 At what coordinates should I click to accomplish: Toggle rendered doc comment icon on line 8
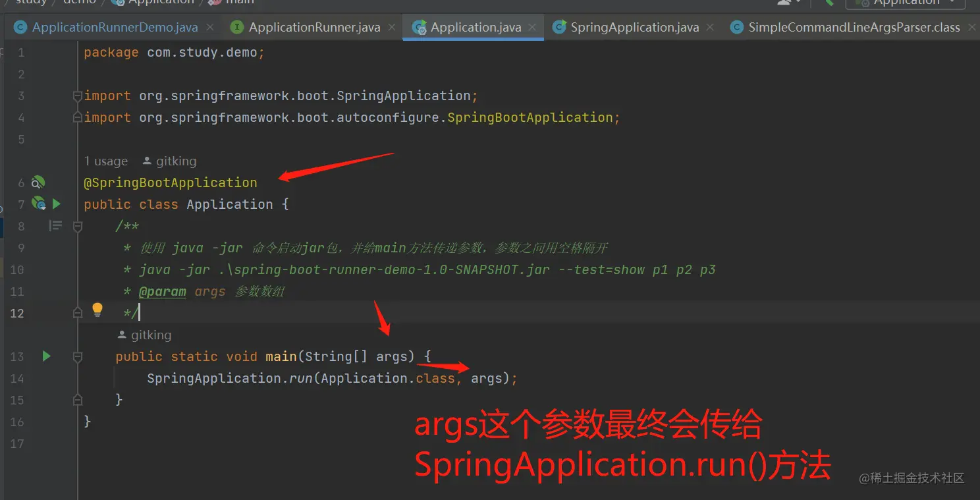[x=56, y=226]
